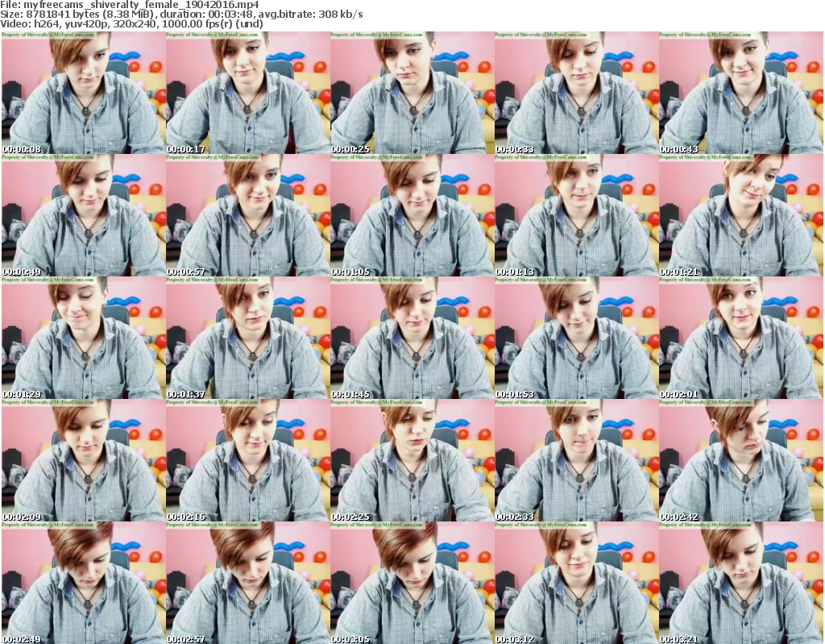Select the frame stamped 00:02:49
This screenshot has width=825, height=644.
84,584
